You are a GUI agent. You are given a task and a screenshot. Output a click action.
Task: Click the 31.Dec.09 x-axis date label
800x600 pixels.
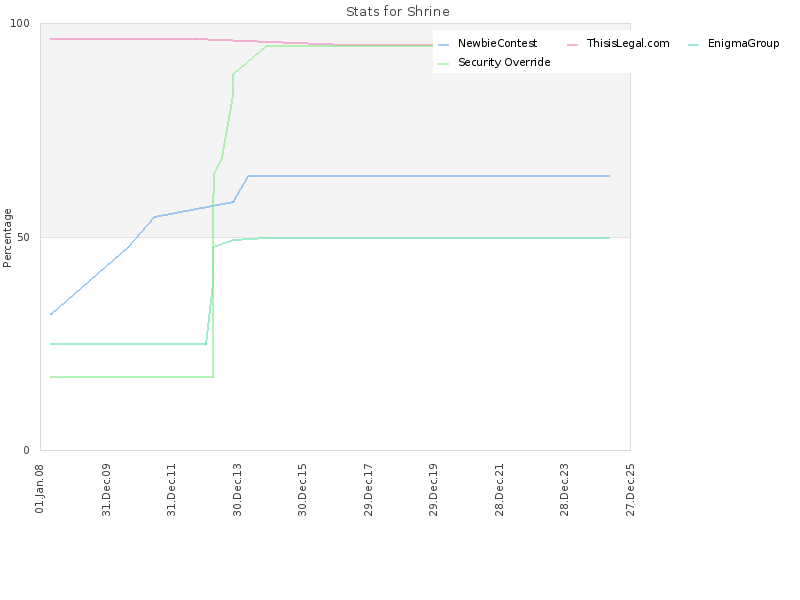pos(106,490)
